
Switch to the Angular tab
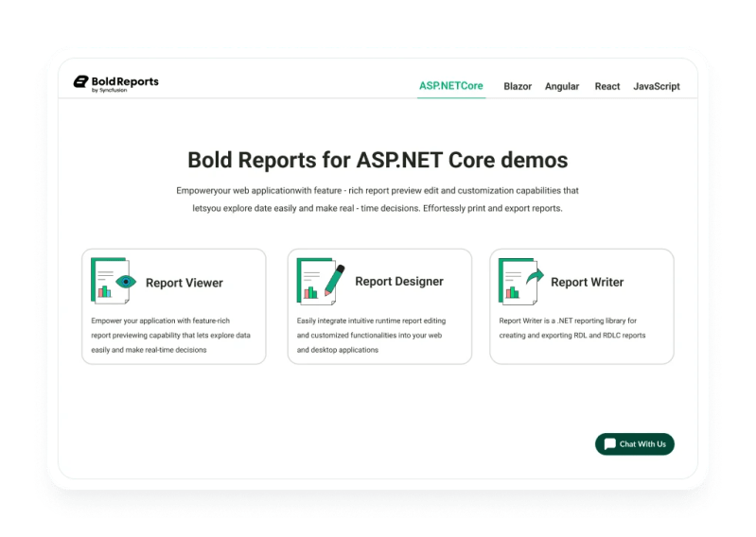(x=562, y=87)
